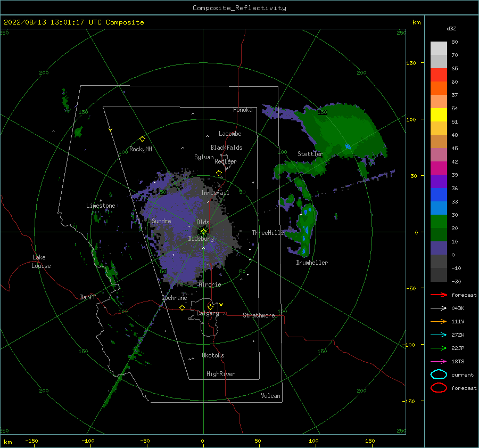The image size is (479, 448).
Task: Click the Banff label
Action: pyautogui.click(x=88, y=297)
